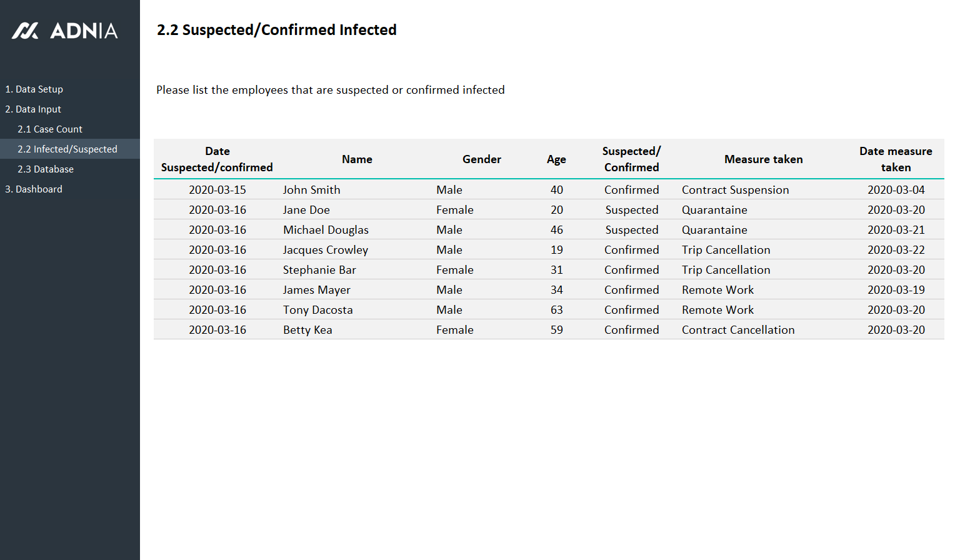970x560 pixels.
Task: Click the Age column header
Action: (x=556, y=159)
